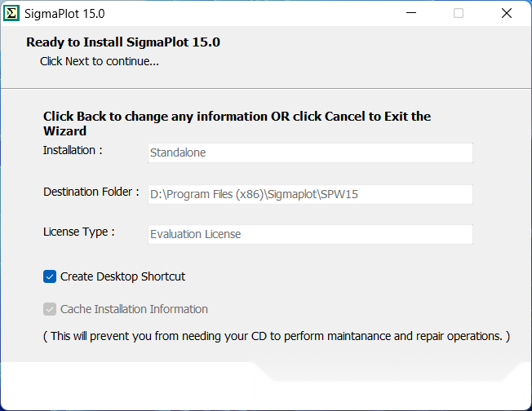Screen dimensions: 532x411
Task: Click the Destination Folder path field
Action: click(x=310, y=194)
